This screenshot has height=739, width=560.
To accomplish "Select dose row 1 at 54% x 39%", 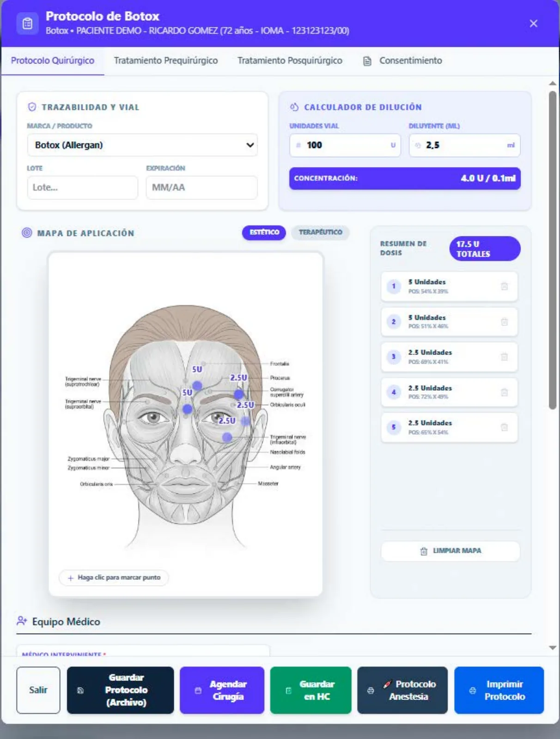I will click(449, 286).
